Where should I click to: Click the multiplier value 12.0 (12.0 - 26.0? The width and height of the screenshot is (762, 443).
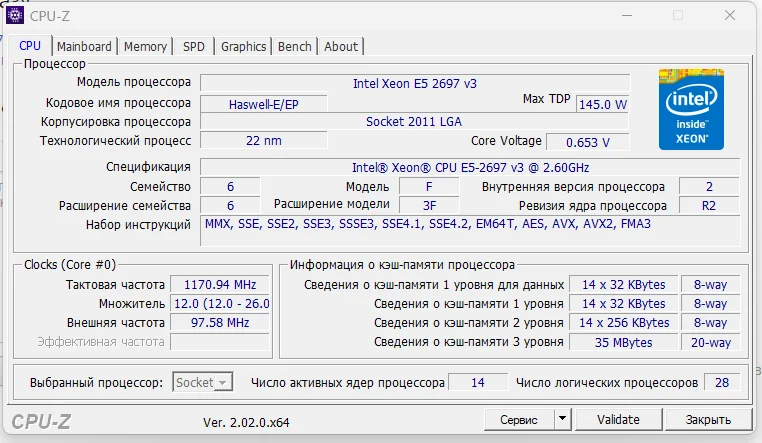[x=220, y=304]
